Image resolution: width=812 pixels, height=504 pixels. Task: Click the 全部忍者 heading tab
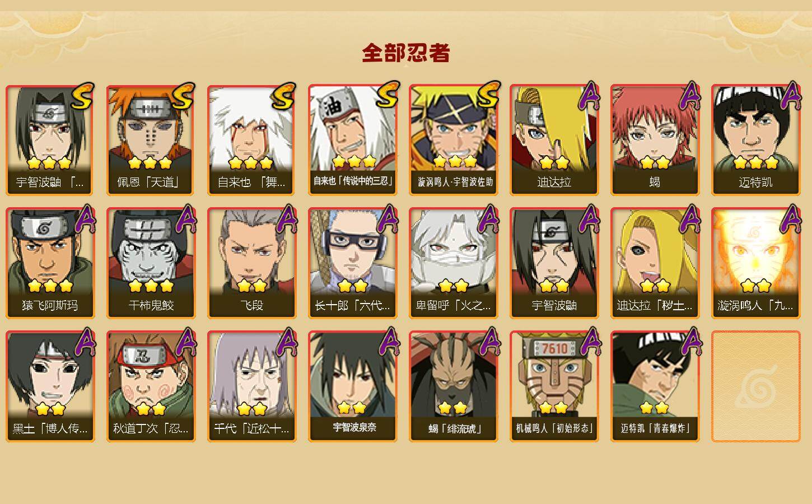[x=406, y=53]
